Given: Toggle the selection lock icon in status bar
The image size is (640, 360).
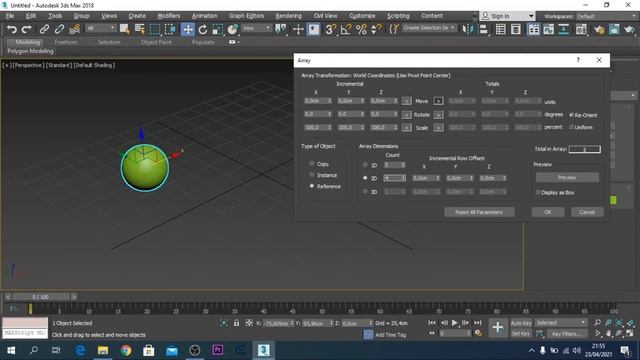Looking at the screenshot, I should pyautogui.click(x=236, y=323).
